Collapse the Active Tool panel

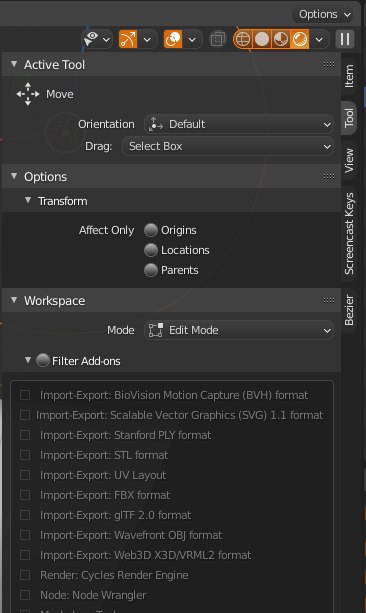click(14, 64)
